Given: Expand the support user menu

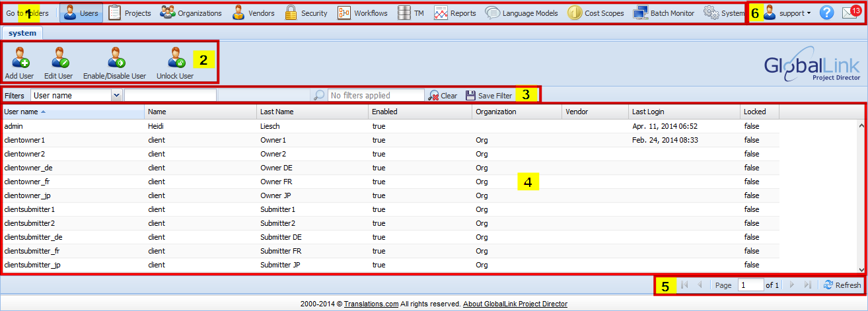Looking at the screenshot, I should pyautogui.click(x=787, y=13).
